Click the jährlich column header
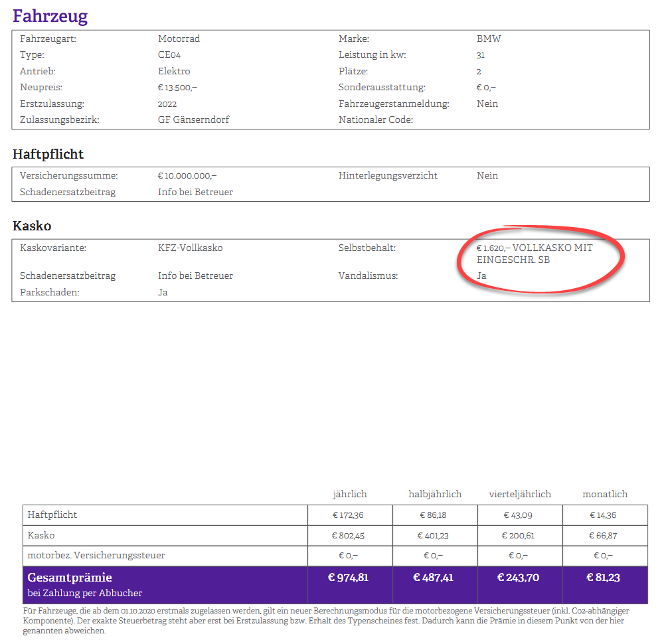Image resolution: width=664 pixels, height=644 pixels. (349, 494)
